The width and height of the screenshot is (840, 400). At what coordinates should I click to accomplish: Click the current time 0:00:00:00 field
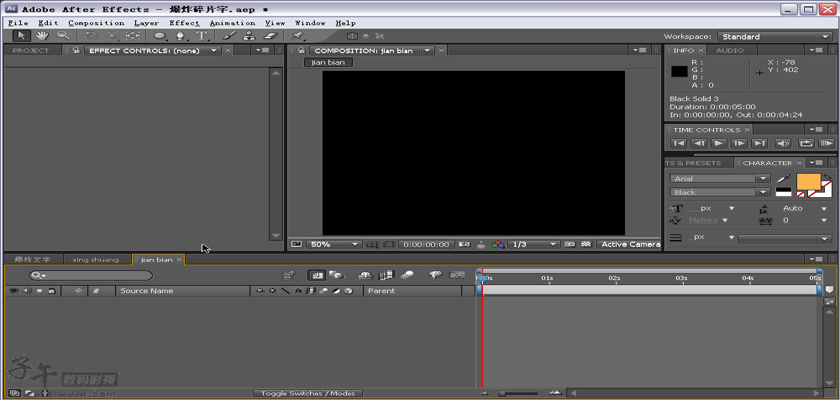426,244
